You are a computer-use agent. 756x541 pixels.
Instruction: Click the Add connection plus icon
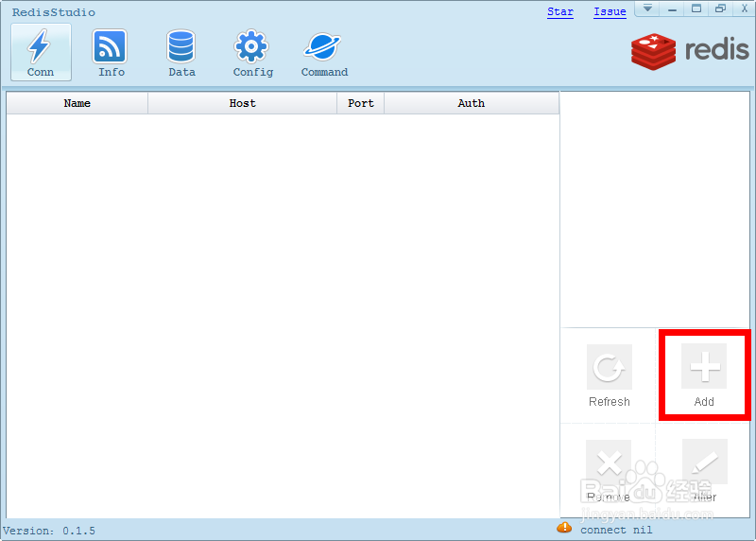[x=704, y=366]
